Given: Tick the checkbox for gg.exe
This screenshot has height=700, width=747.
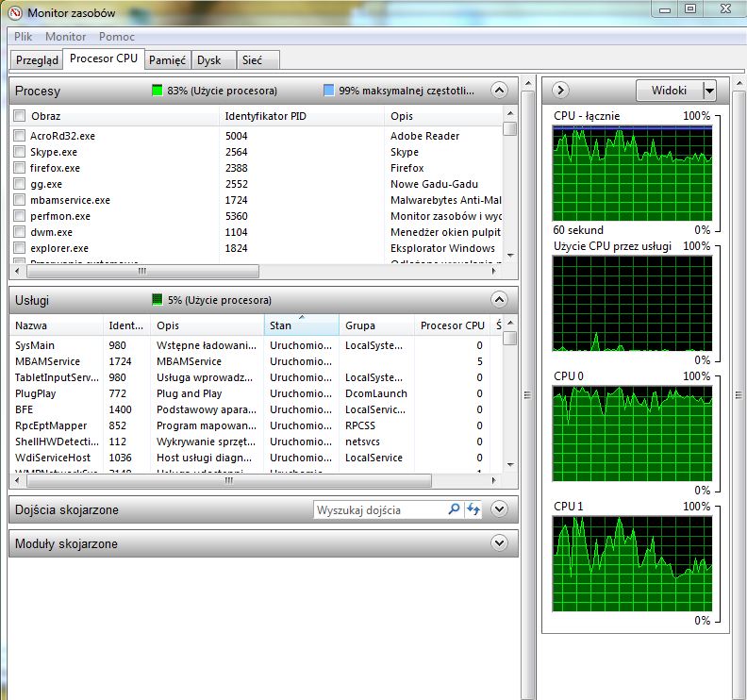Looking at the screenshot, I should tap(20, 183).
